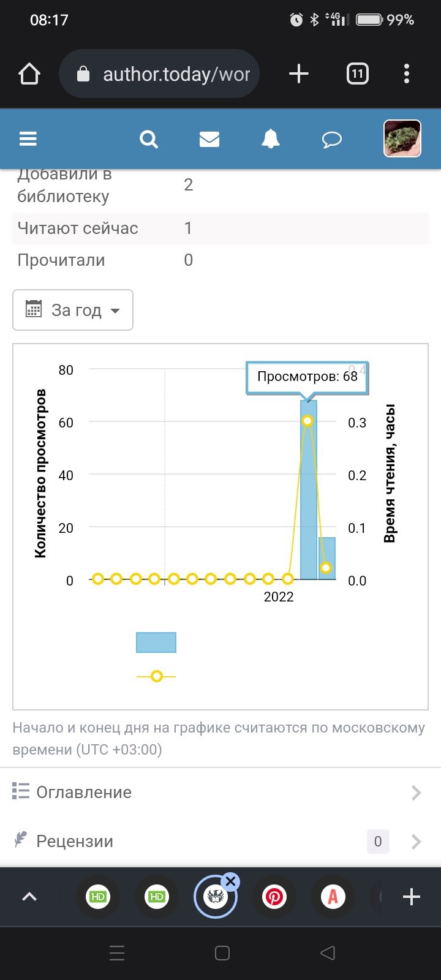
Task: Switch to the red A tab
Action: point(333,897)
